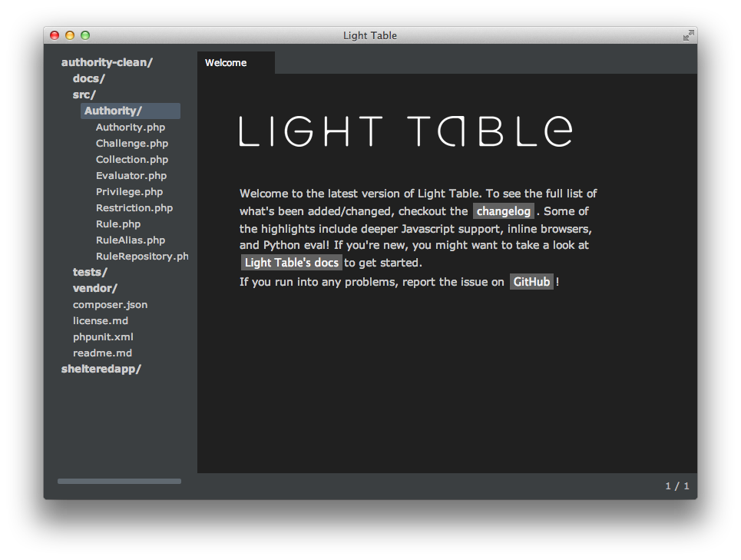Enter fullscreen using the title bar arrows icon
Image resolution: width=741 pixels, height=560 pixels.
[688, 35]
